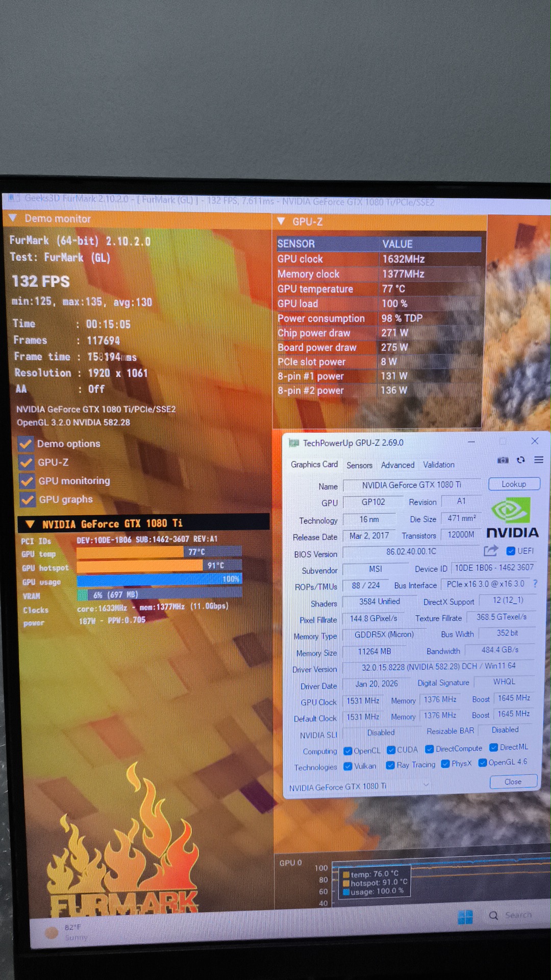The height and width of the screenshot is (980, 551).
Task: Open the GPU-Z hamburger menu
Action: coord(539,460)
